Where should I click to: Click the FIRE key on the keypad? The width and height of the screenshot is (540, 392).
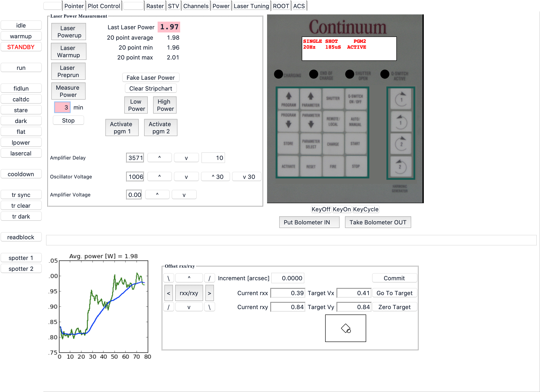(x=333, y=166)
